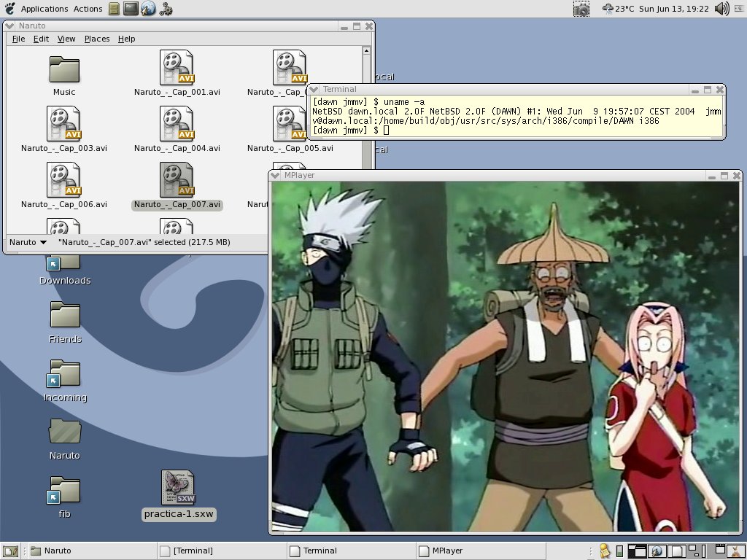This screenshot has width=747, height=560.
Task: Select Naruto_-_Cap_001.avi video file icon
Action: [x=177, y=68]
